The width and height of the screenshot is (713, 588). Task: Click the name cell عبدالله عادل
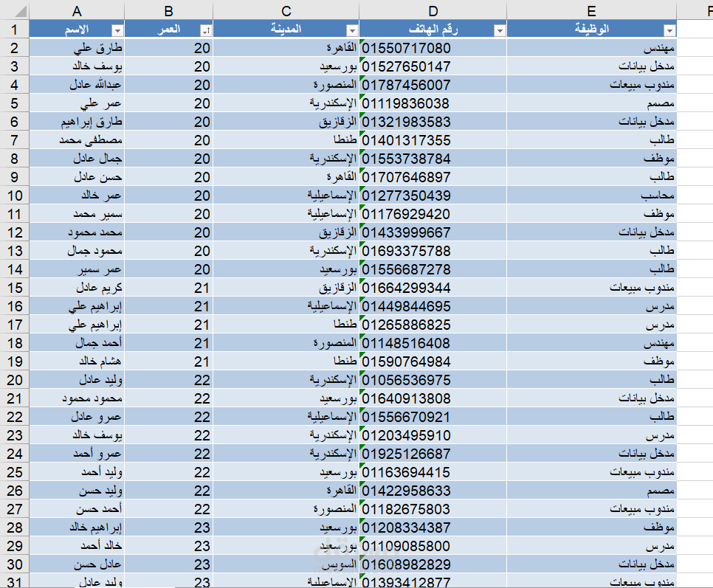(77, 85)
